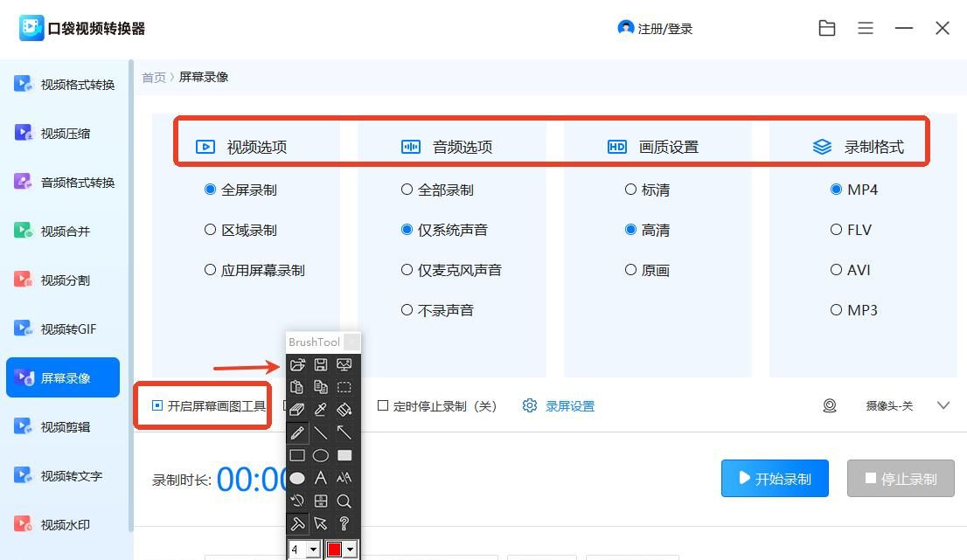Click the Save icon in BrushTool
Image resolution: width=967 pixels, height=560 pixels.
tap(320, 364)
